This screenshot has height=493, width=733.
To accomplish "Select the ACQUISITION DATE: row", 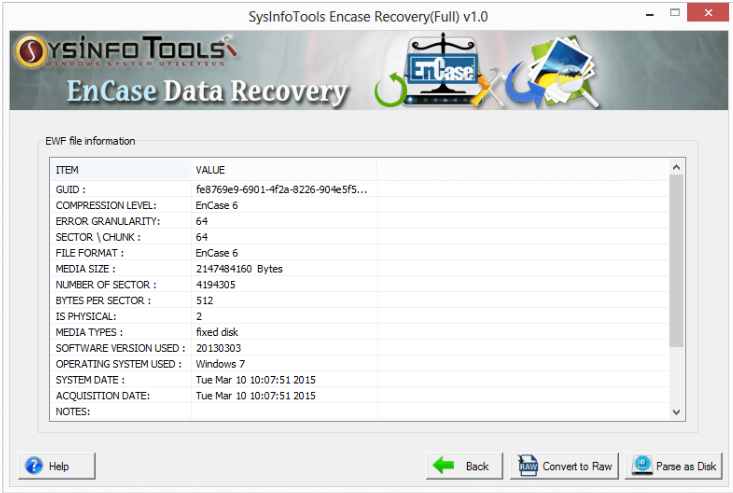I will 359,396.
